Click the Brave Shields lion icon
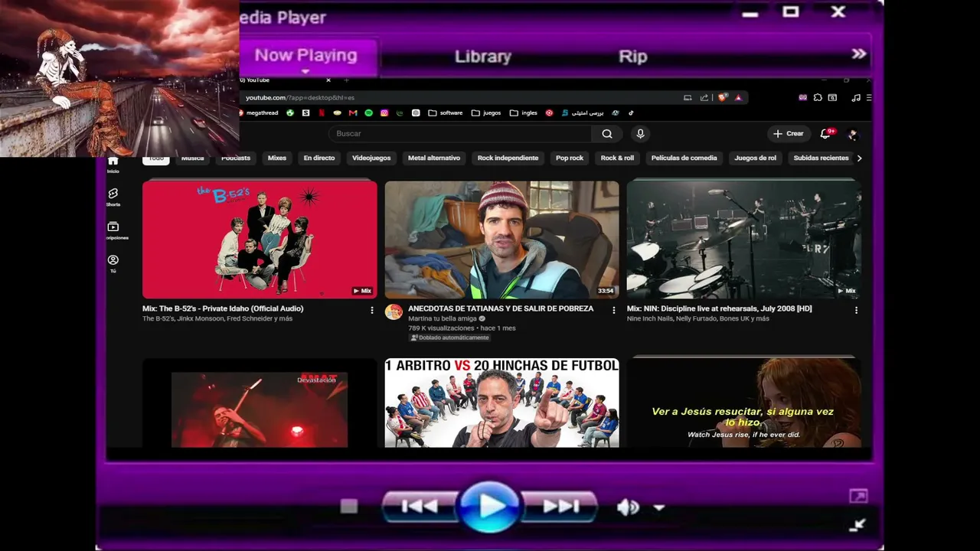Viewport: 980px width, 551px height. coord(722,98)
